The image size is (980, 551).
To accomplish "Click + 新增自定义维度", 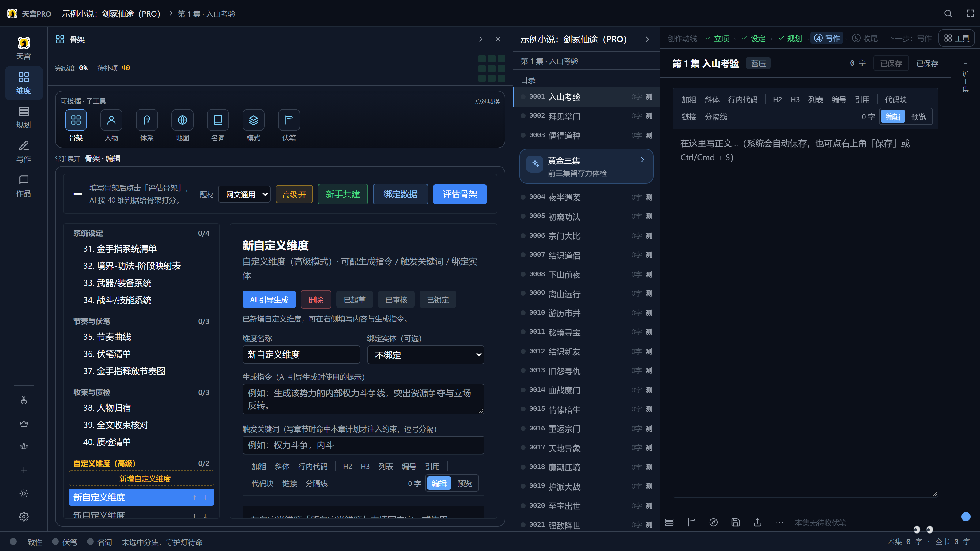I will point(141,478).
